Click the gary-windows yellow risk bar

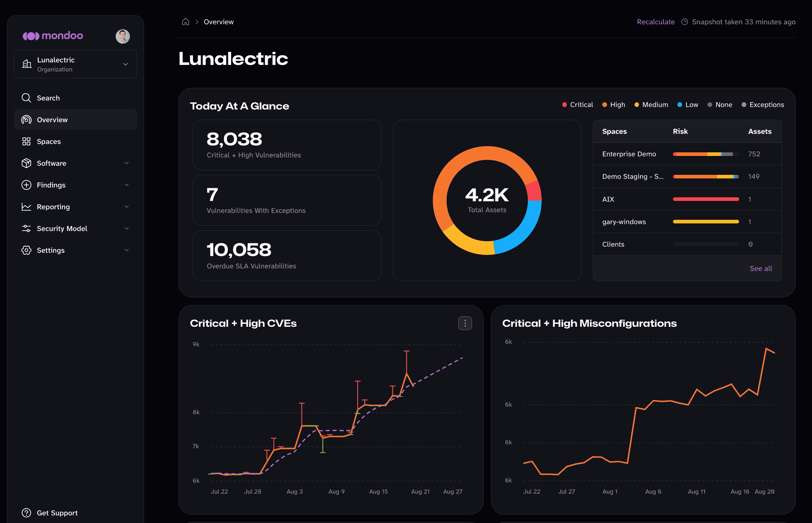[706, 222]
